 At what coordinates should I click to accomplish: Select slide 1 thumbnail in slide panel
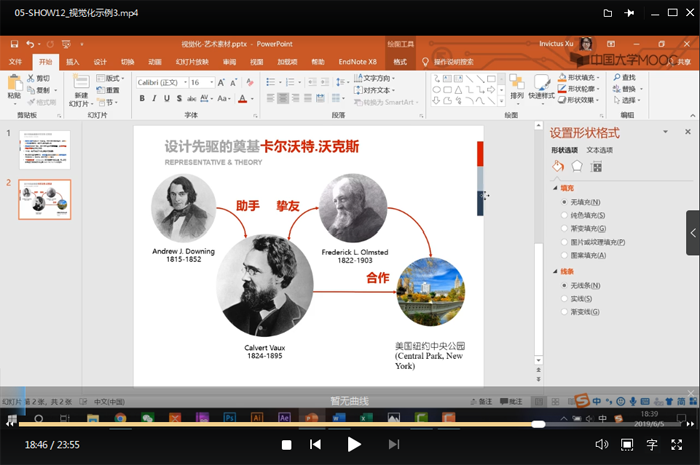coord(44,149)
